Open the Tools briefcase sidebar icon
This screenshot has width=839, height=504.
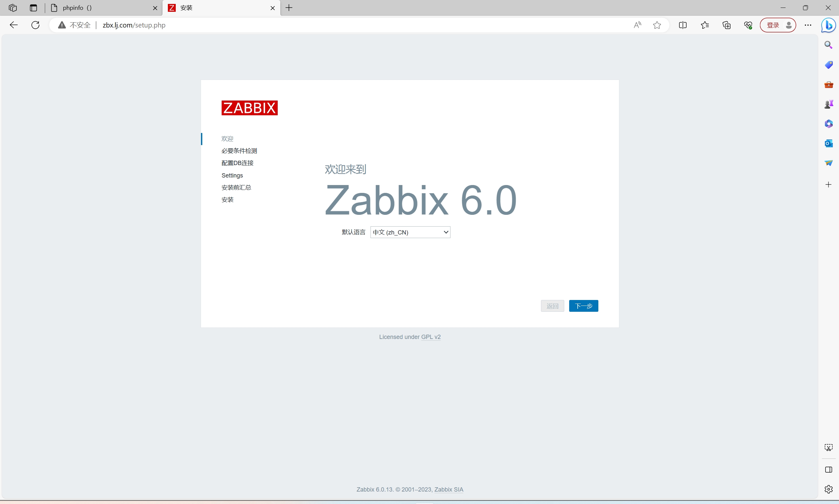point(829,84)
